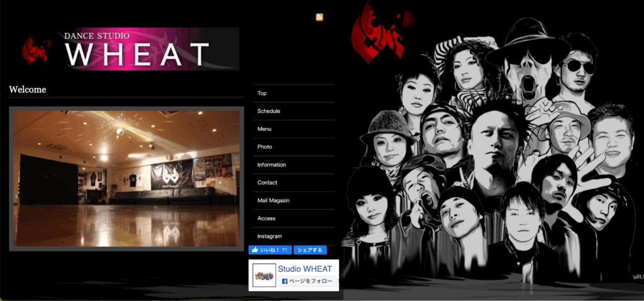644x301 pixels.
Task: Go to the Top menu item
Action: tap(262, 93)
